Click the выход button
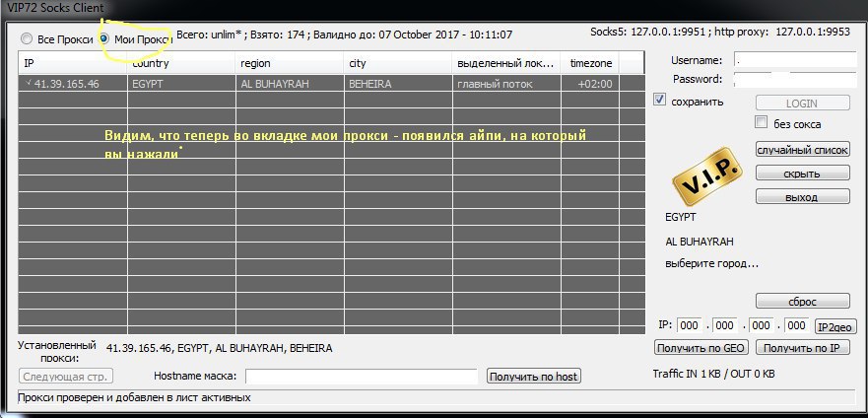 click(x=802, y=197)
